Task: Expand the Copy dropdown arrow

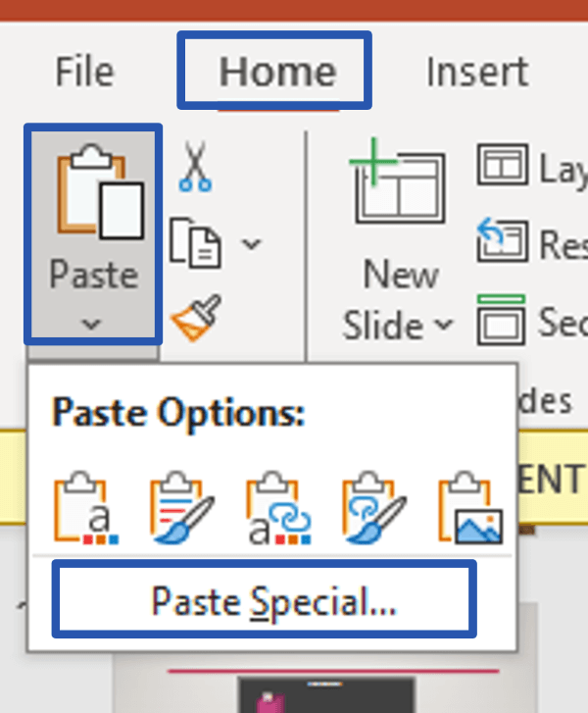Action: [251, 244]
